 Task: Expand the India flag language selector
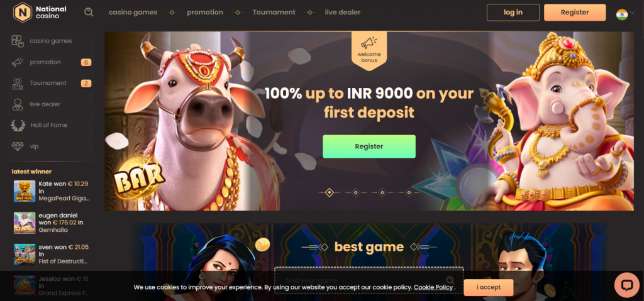(x=622, y=14)
